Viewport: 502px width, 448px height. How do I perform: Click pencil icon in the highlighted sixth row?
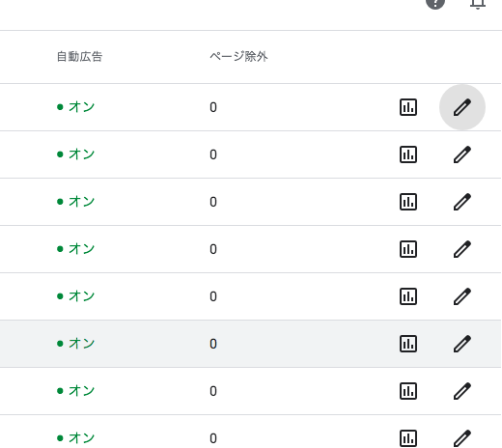pos(462,344)
